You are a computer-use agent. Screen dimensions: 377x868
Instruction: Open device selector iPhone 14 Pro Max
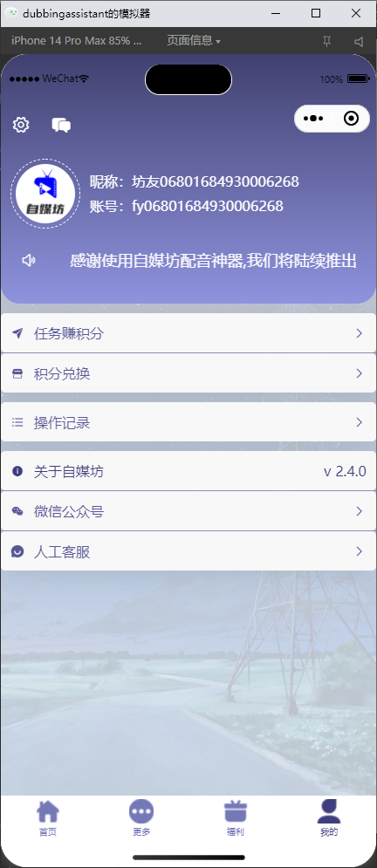pyautogui.click(x=77, y=40)
